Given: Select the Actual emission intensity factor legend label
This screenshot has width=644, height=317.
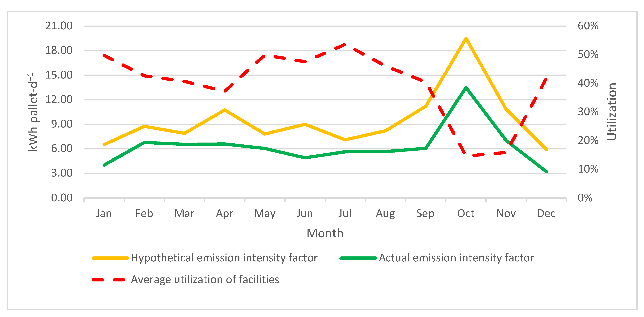Looking at the screenshot, I should click(x=456, y=258).
